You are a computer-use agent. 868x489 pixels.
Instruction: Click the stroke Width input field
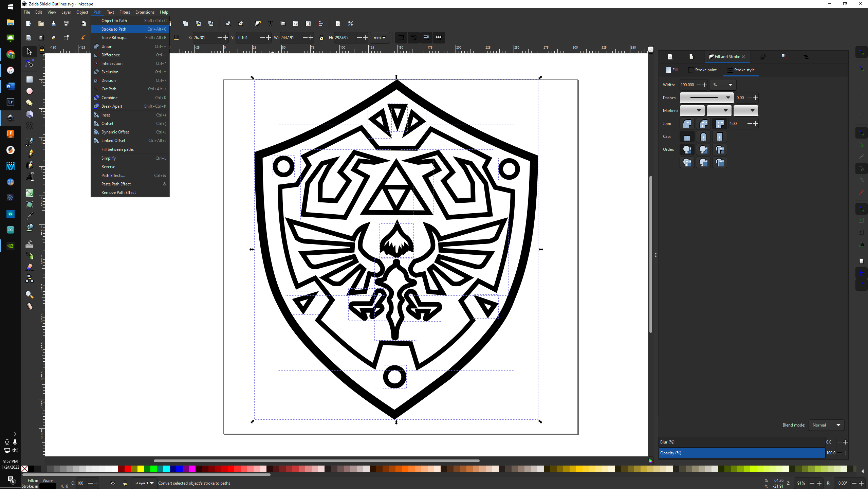tap(687, 85)
